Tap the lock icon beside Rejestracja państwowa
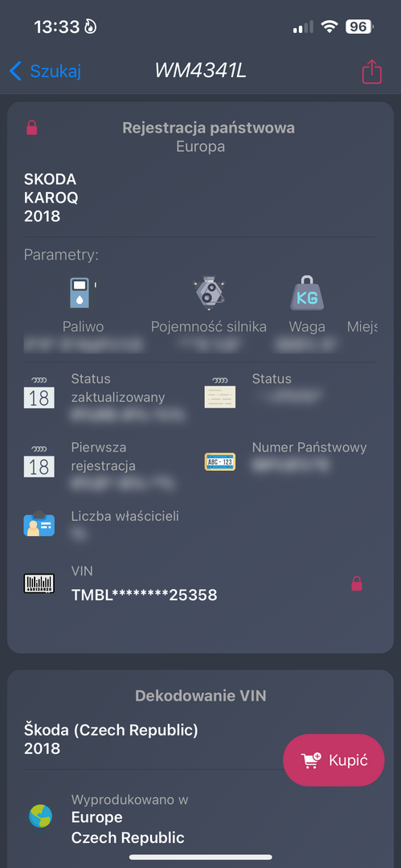This screenshot has height=868, width=401. 32,128
